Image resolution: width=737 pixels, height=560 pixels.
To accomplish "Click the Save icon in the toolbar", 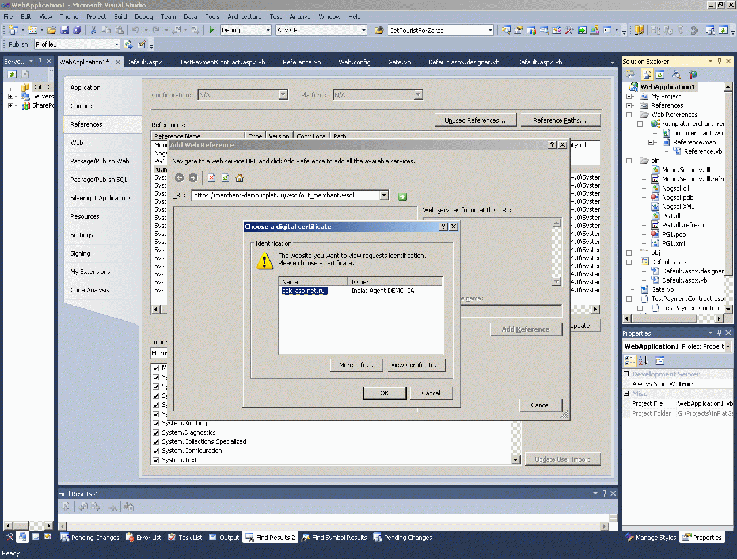I will (64, 30).
